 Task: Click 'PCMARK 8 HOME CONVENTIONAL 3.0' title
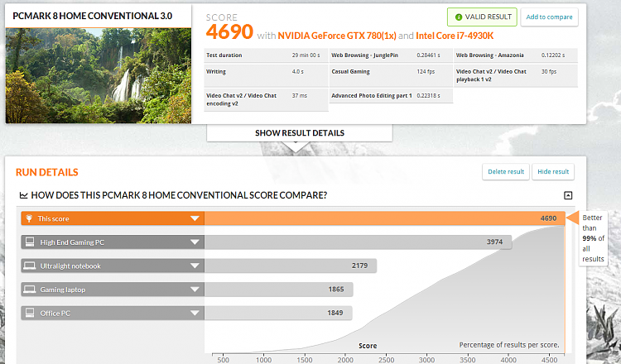[x=92, y=16]
